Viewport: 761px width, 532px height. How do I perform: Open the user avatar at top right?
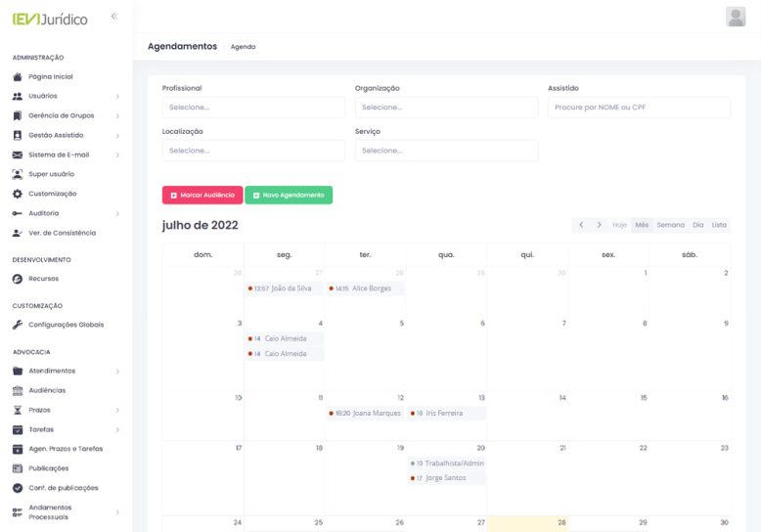click(x=736, y=17)
